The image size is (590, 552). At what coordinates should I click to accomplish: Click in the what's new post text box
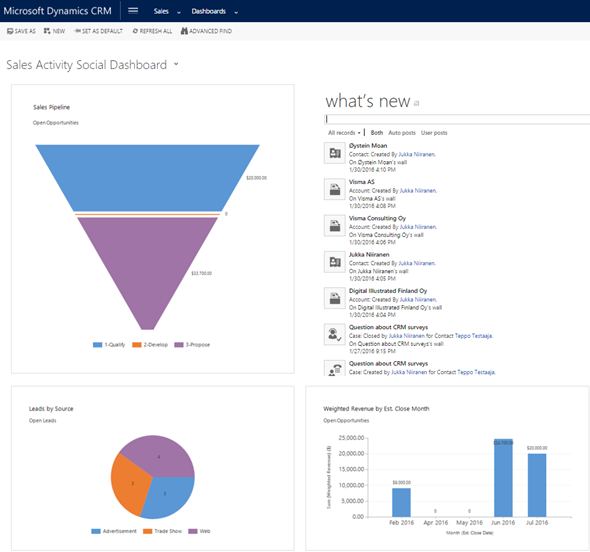coord(457,119)
